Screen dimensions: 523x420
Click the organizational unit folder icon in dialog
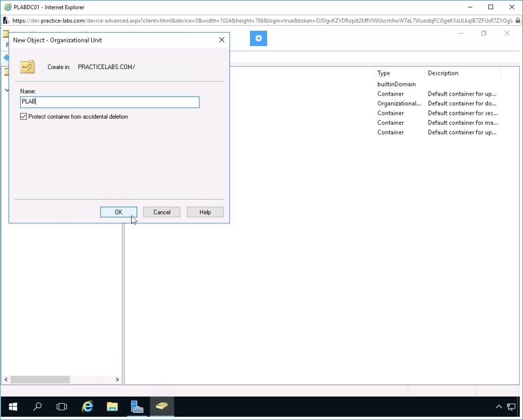[x=27, y=67]
